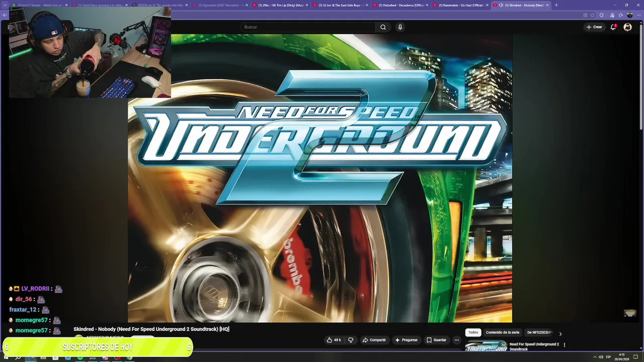Click the Need For Speed Underground 2 video image
This screenshot has height=362, width=644.
coord(320,178)
